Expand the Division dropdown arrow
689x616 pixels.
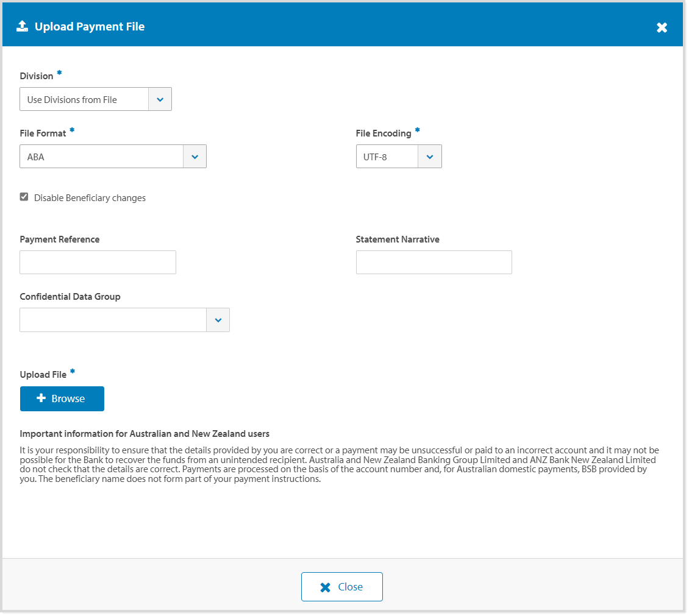(x=160, y=99)
